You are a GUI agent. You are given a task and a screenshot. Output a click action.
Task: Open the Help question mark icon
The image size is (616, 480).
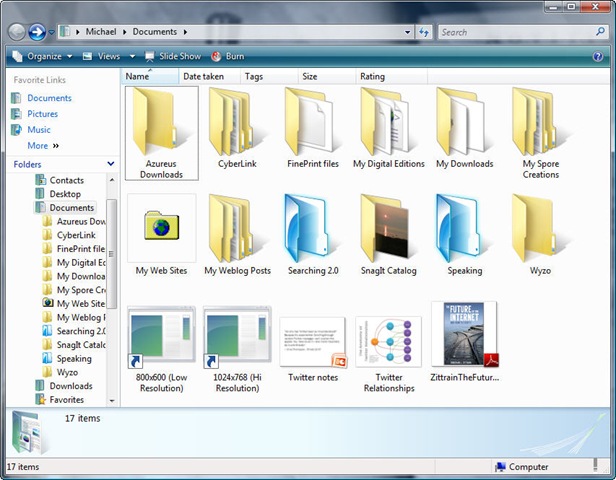coord(598,57)
